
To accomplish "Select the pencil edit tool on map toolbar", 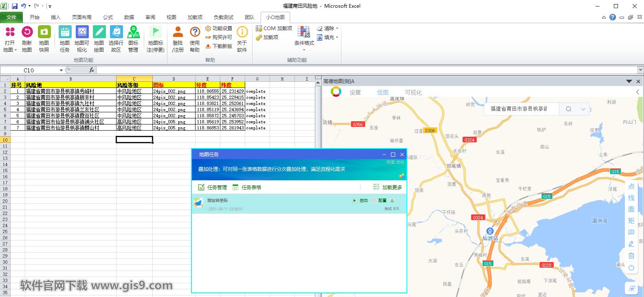I will [x=631, y=244].
